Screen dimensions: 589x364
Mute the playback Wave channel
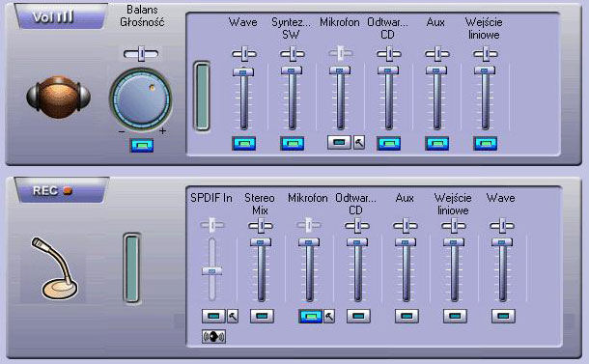click(243, 143)
